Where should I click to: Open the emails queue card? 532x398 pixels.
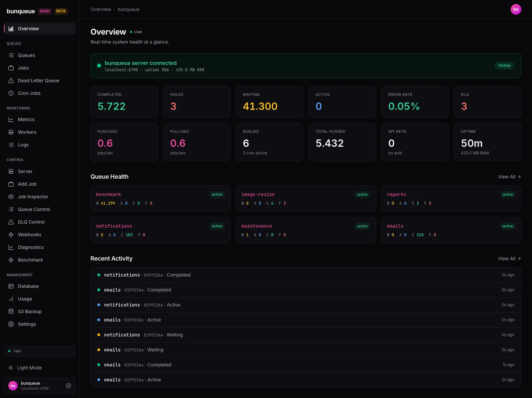coord(451,230)
